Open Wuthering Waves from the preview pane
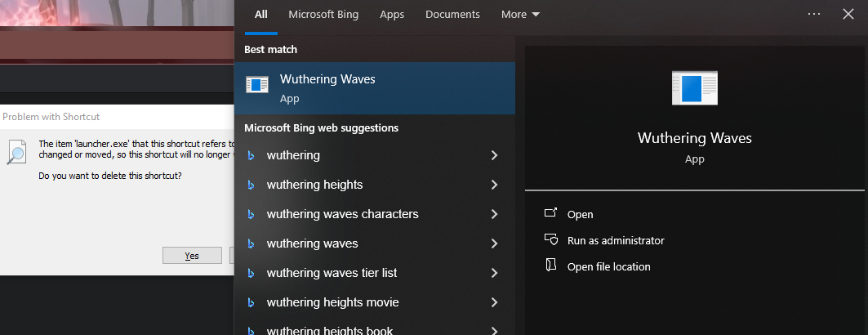The height and width of the screenshot is (335, 868). [580, 214]
